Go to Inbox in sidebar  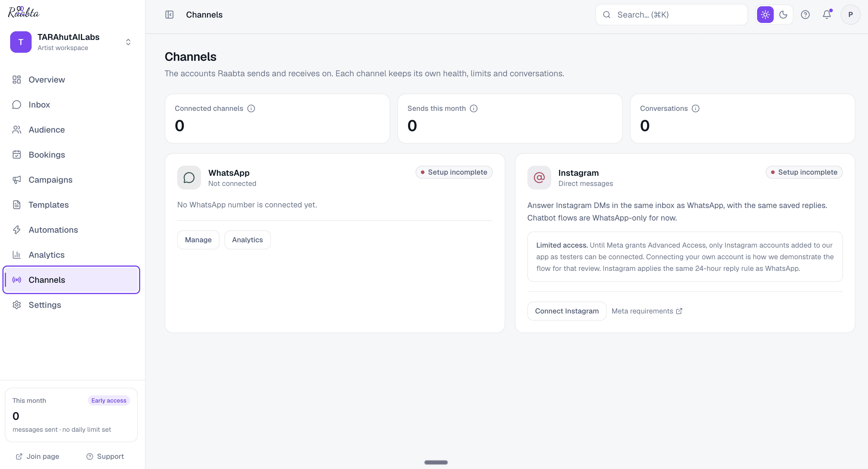pos(71,105)
